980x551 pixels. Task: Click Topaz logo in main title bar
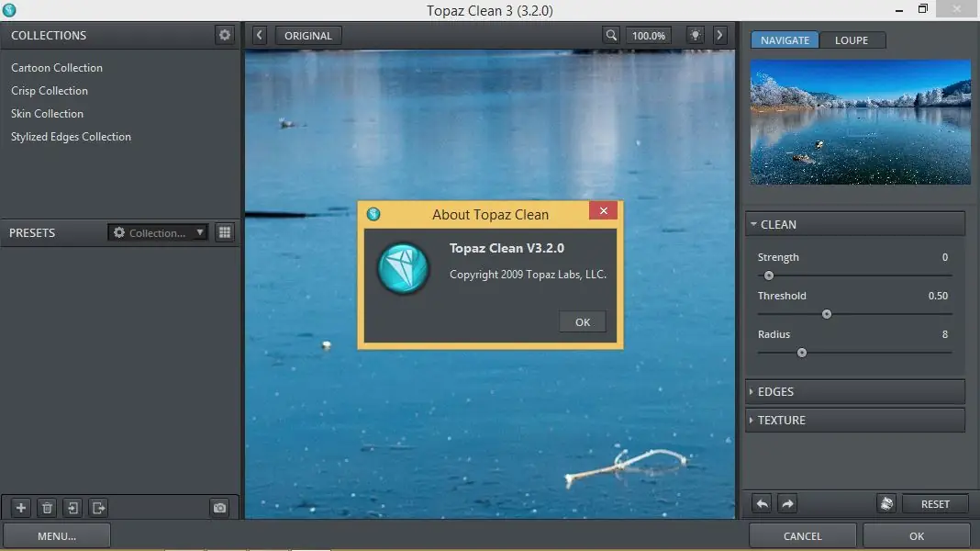pos(9,10)
